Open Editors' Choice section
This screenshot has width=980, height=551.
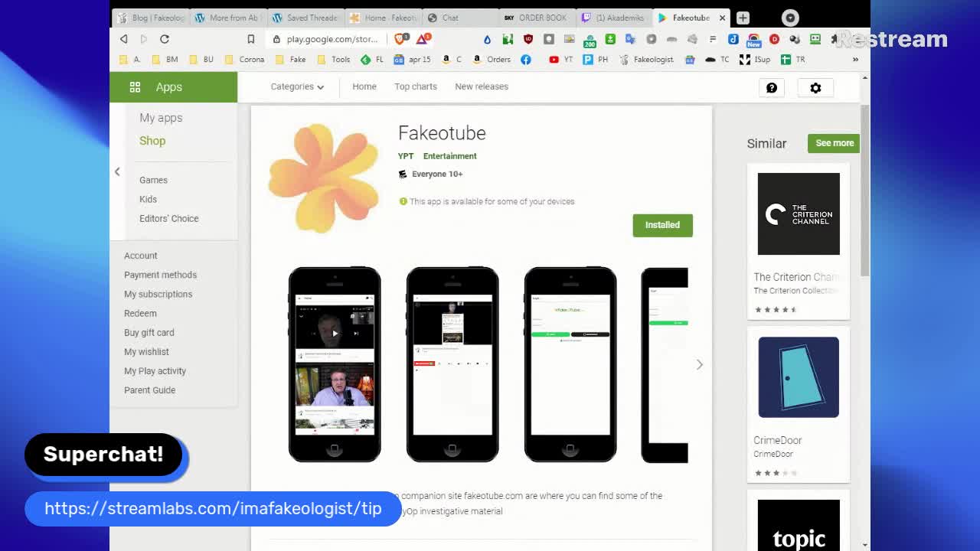(168, 218)
